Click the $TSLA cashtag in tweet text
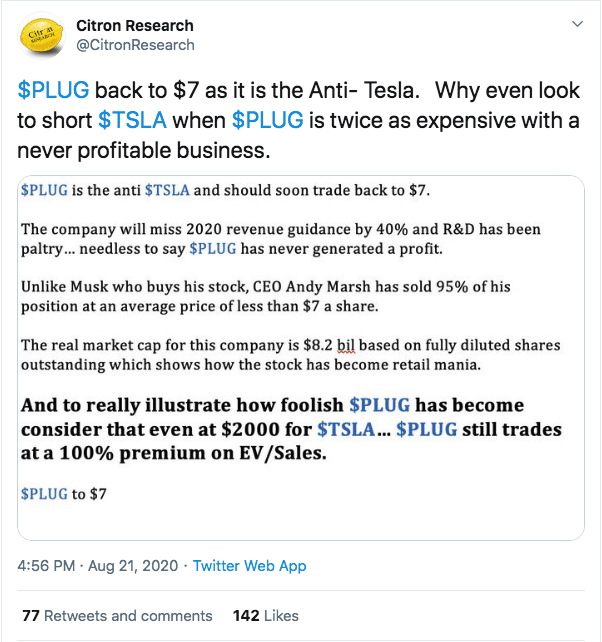602x642 pixels. click(132, 120)
